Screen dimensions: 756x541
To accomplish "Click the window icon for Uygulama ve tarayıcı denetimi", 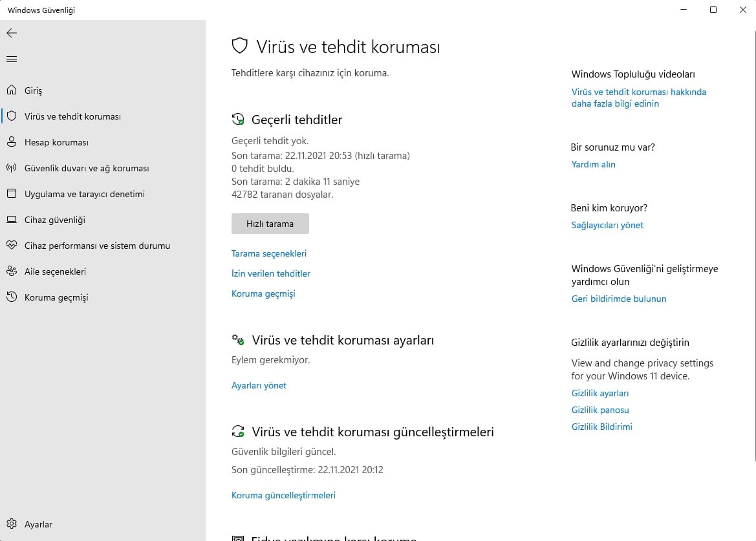I will tap(12, 194).
